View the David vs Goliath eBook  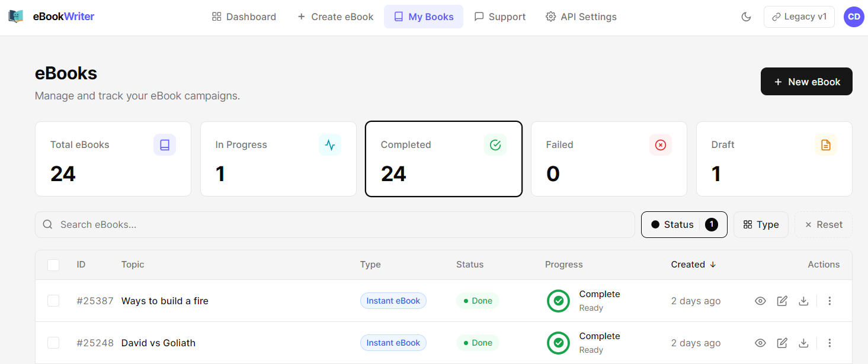761,343
